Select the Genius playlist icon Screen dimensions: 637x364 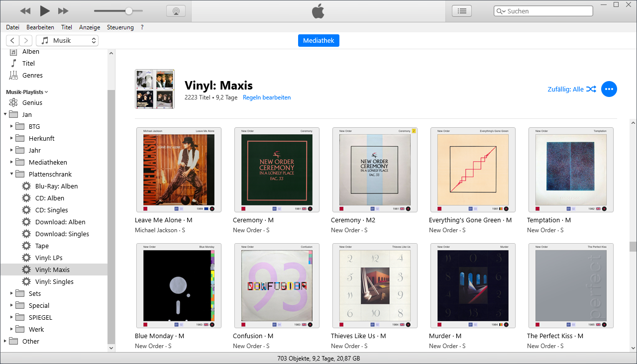pos(13,102)
